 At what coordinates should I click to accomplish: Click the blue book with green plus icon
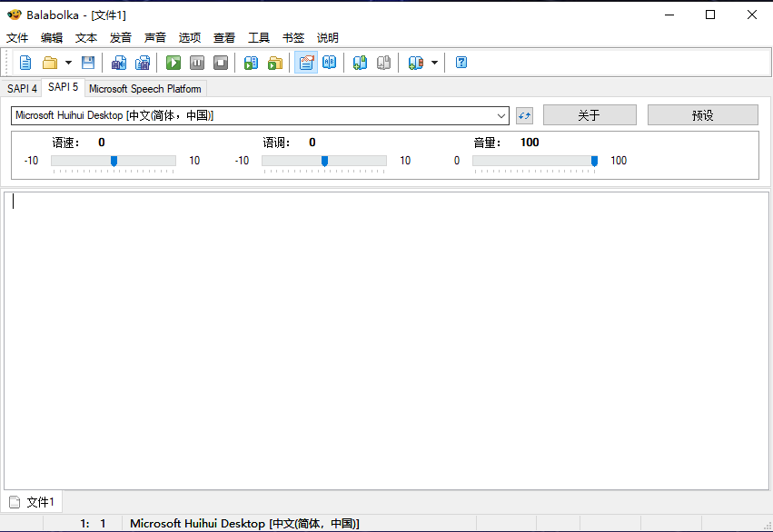point(360,63)
